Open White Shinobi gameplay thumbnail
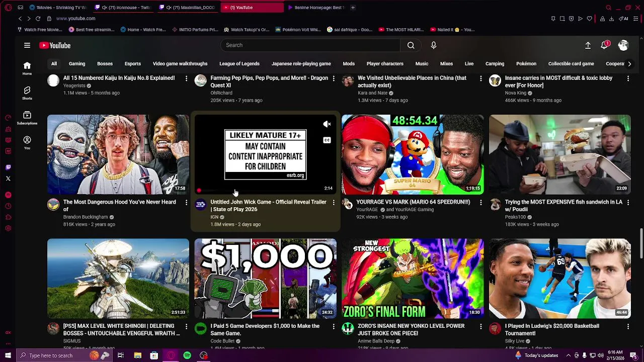Image resolution: width=644 pixels, height=362 pixels. (118, 279)
